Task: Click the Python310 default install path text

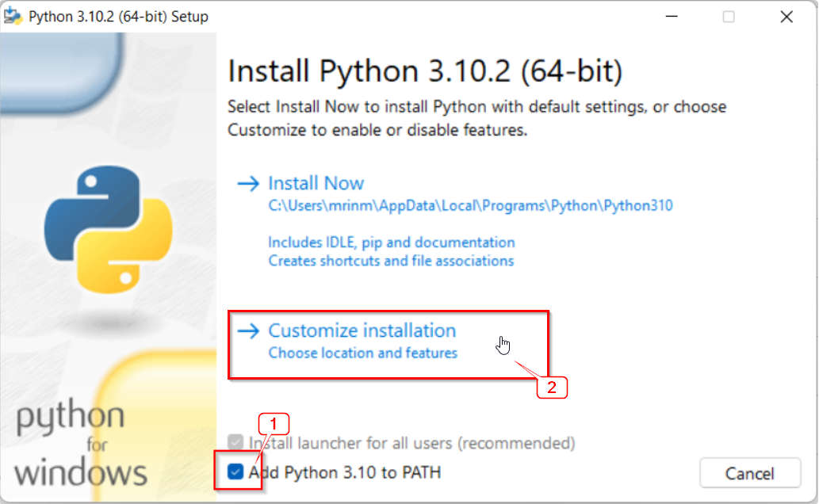Action: coord(470,206)
